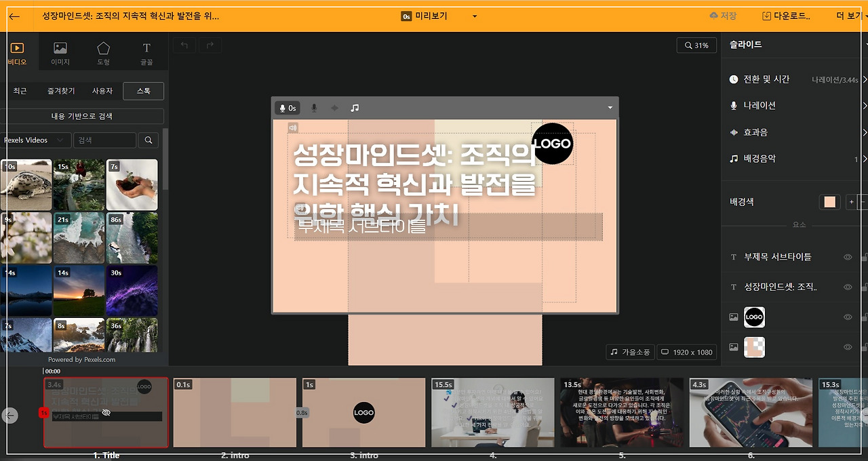Select slide 1 Title in timeline
Viewport: 868px width, 461px height.
pos(106,413)
